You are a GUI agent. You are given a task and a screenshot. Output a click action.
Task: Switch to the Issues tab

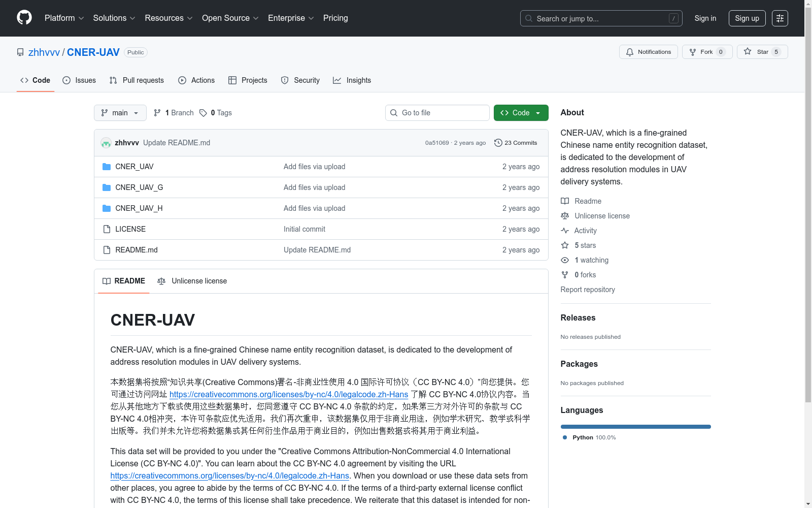pyautogui.click(x=79, y=80)
